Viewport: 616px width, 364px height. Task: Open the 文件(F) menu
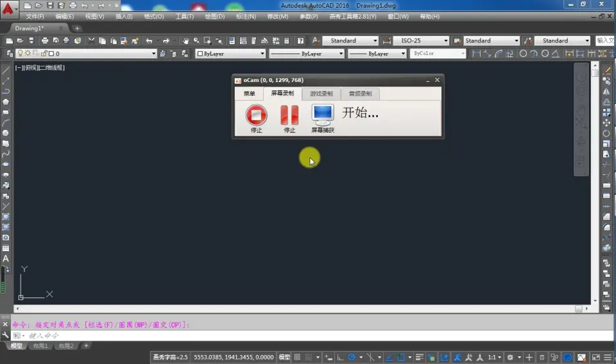35,17
